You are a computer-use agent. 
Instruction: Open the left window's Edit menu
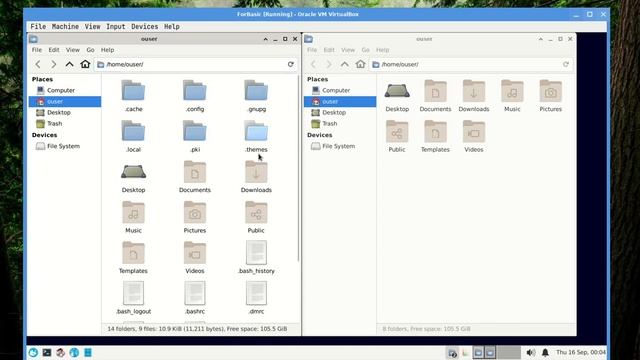[x=54, y=50]
